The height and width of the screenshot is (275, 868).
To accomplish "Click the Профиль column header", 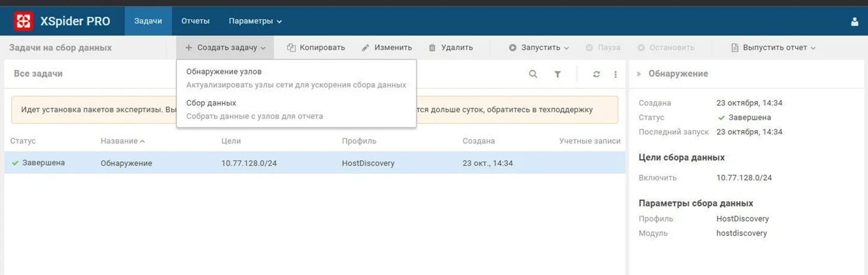I will (x=359, y=141).
